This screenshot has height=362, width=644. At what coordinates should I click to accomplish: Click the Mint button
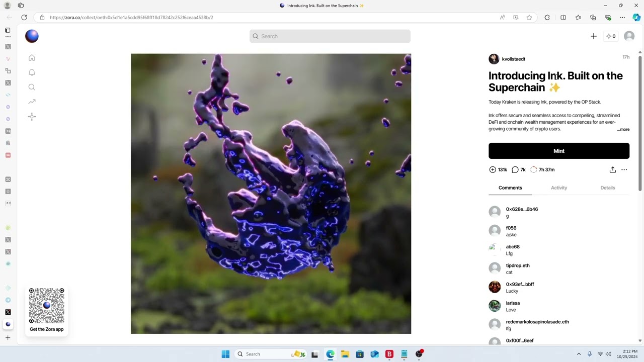pos(559,151)
